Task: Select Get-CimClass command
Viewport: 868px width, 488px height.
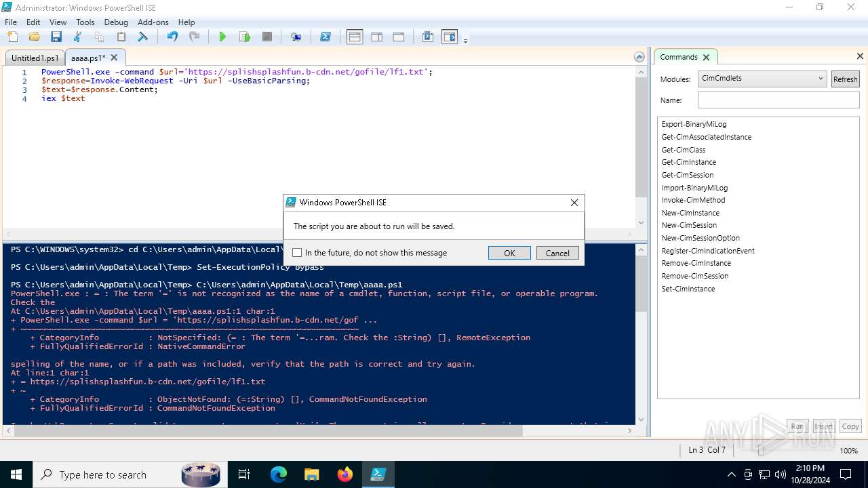Action: pos(684,150)
